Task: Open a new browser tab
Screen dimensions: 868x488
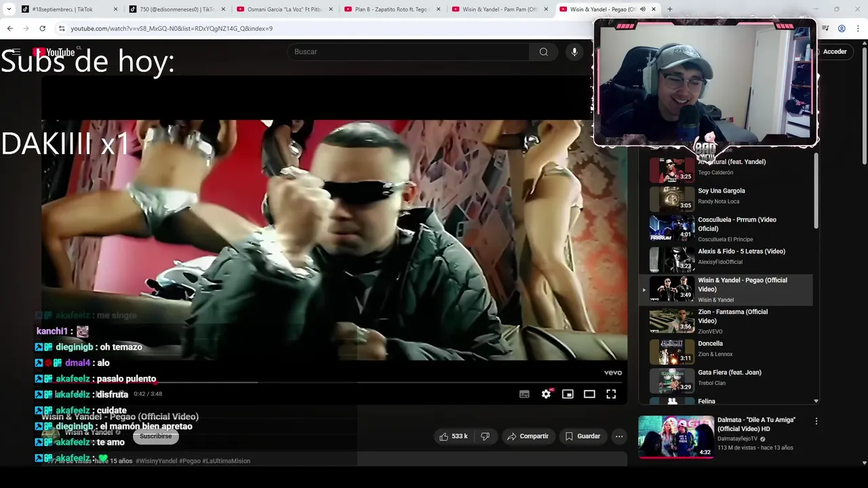Action: (x=669, y=9)
